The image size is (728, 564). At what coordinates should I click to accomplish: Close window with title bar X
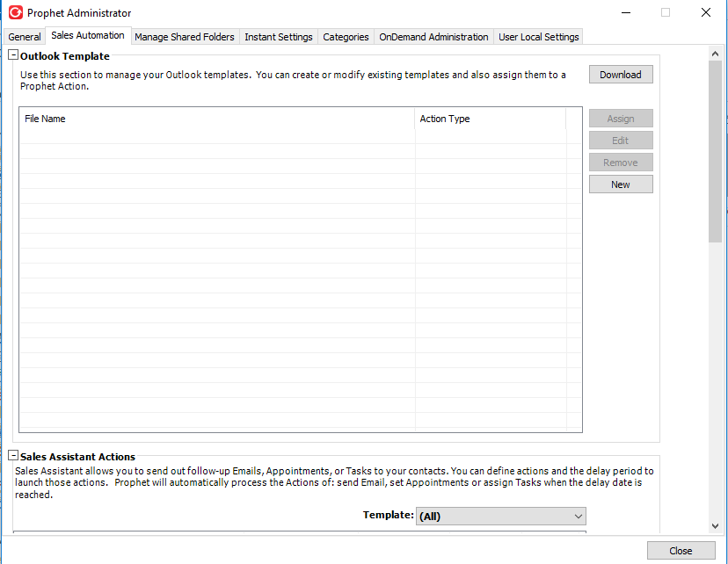point(706,12)
